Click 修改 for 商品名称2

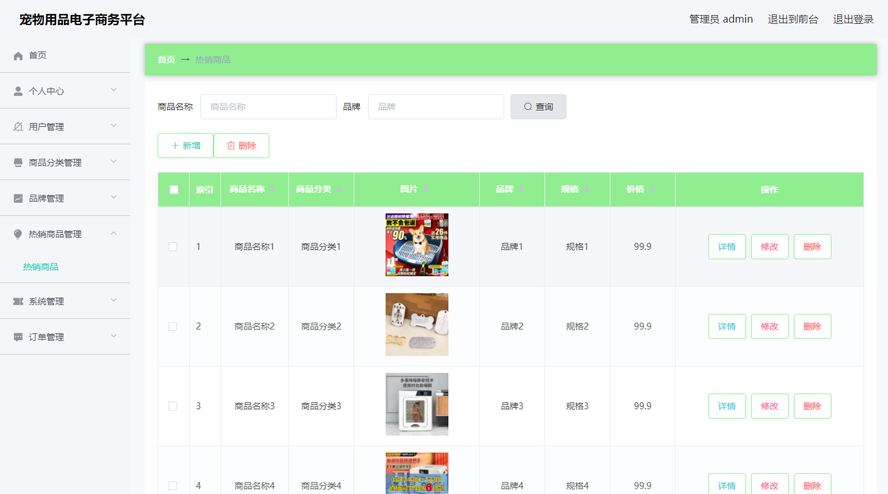point(770,326)
